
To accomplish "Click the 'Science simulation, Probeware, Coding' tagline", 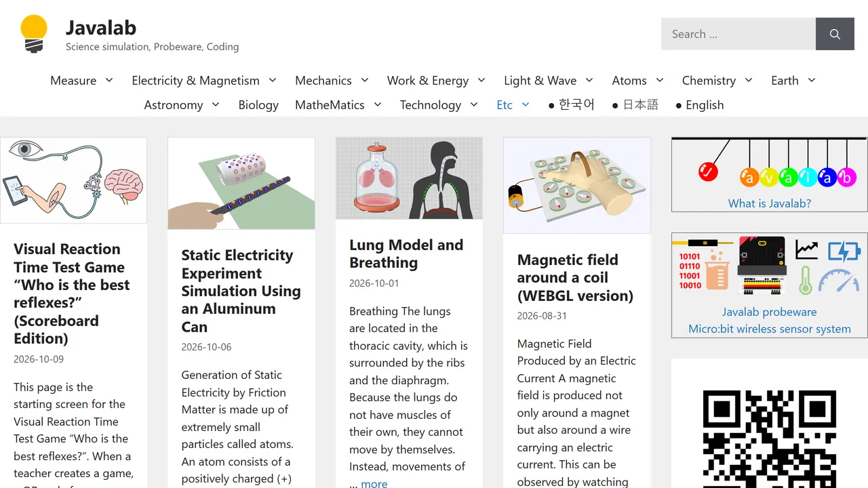I will 152,47.
